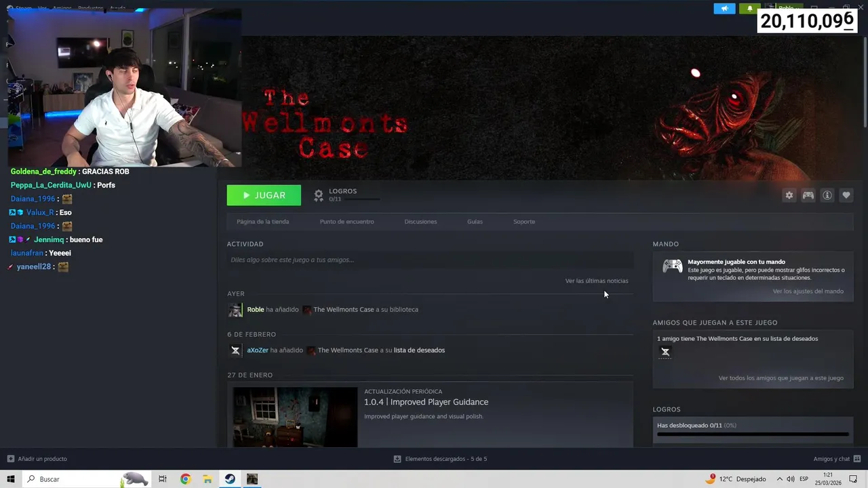
Task: Click aXoZer's avatar in the activity feed
Action: [235, 350]
